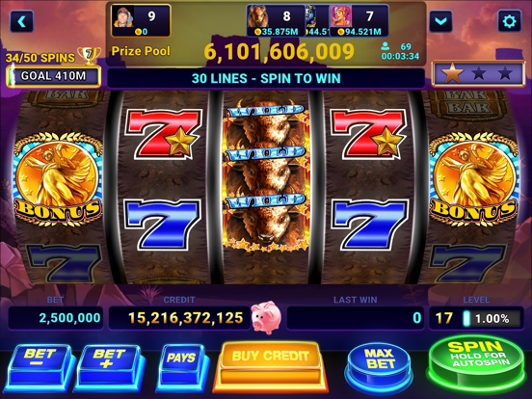The height and width of the screenshot is (399, 532).
Task: Open settings with the gear icon
Action: point(509,21)
